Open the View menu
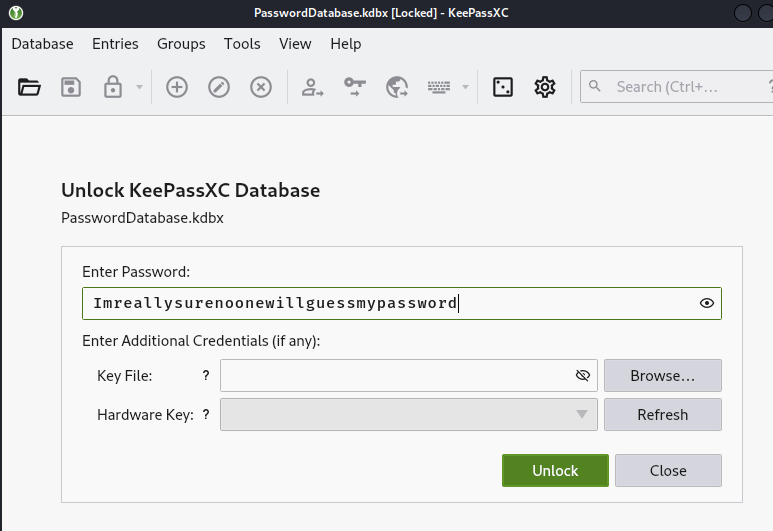This screenshot has width=773, height=531. pyautogui.click(x=295, y=44)
